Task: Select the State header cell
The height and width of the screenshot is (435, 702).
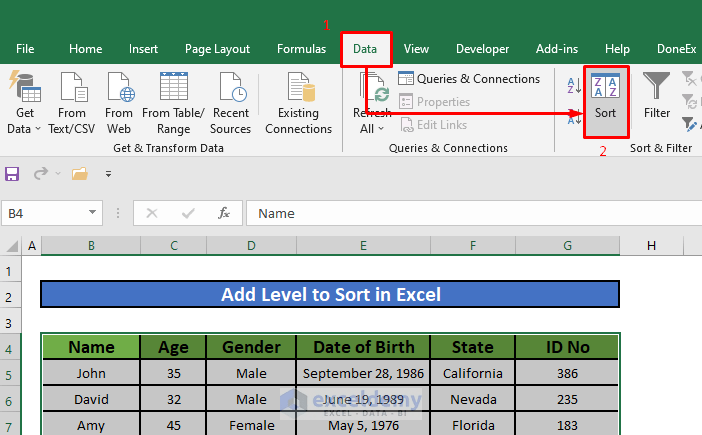Action: coord(473,347)
